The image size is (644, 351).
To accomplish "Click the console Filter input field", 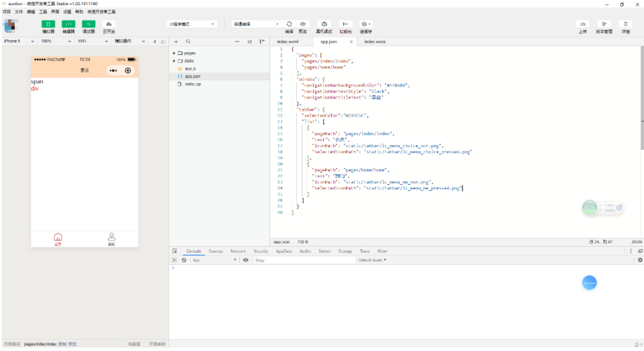I will (x=303, y=260).
